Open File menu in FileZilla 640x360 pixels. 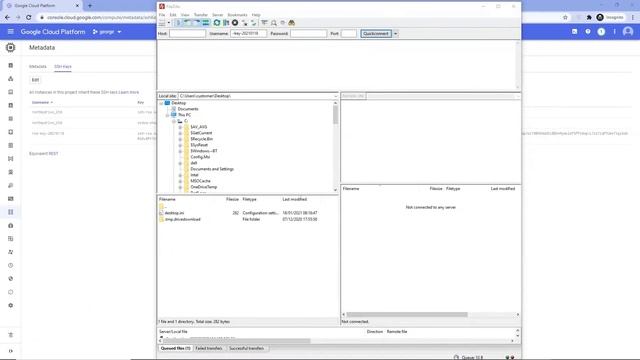(162, 15)
